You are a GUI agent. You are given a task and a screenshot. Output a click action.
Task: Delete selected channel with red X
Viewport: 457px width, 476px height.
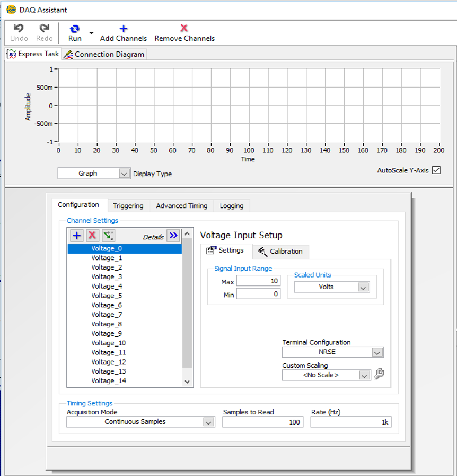(92, 235)
